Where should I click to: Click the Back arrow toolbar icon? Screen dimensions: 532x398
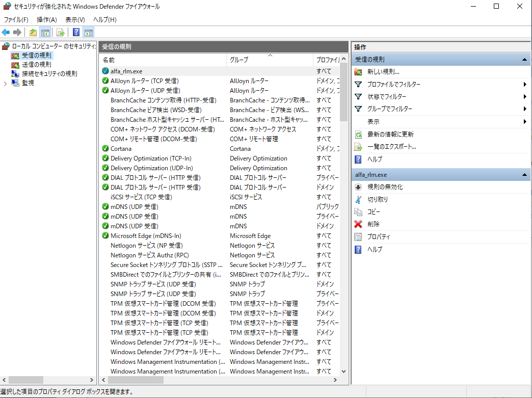click(x=6, y=33)
